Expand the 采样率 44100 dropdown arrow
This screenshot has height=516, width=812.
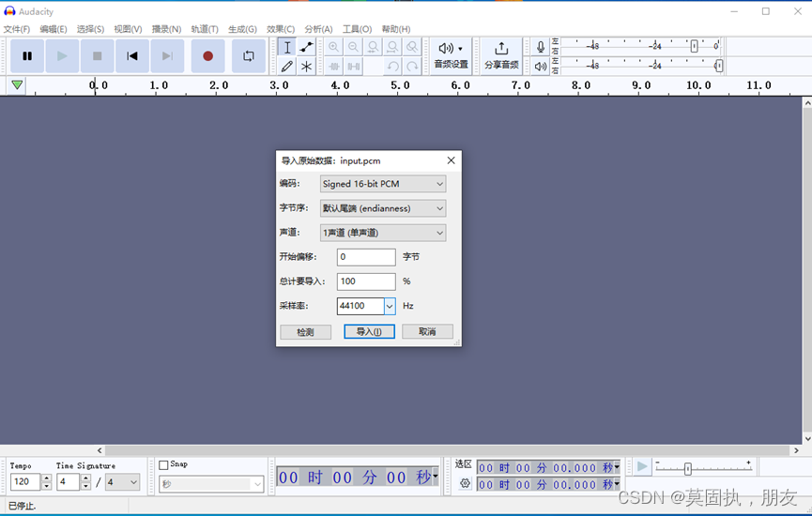(x=390, y=306)
